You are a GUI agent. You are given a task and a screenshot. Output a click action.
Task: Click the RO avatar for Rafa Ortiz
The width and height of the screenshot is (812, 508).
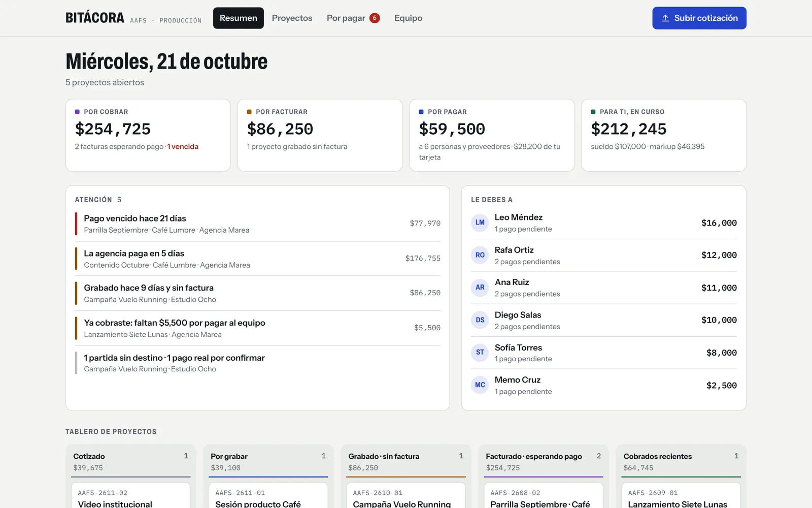click(480, 255)
